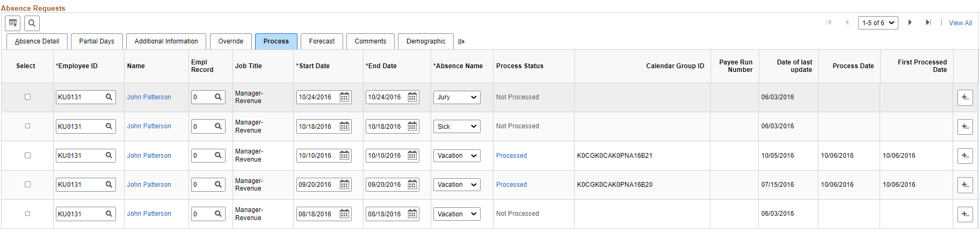Open the grid personalize icon
The image size is (980, 233).
pos(13,23)
